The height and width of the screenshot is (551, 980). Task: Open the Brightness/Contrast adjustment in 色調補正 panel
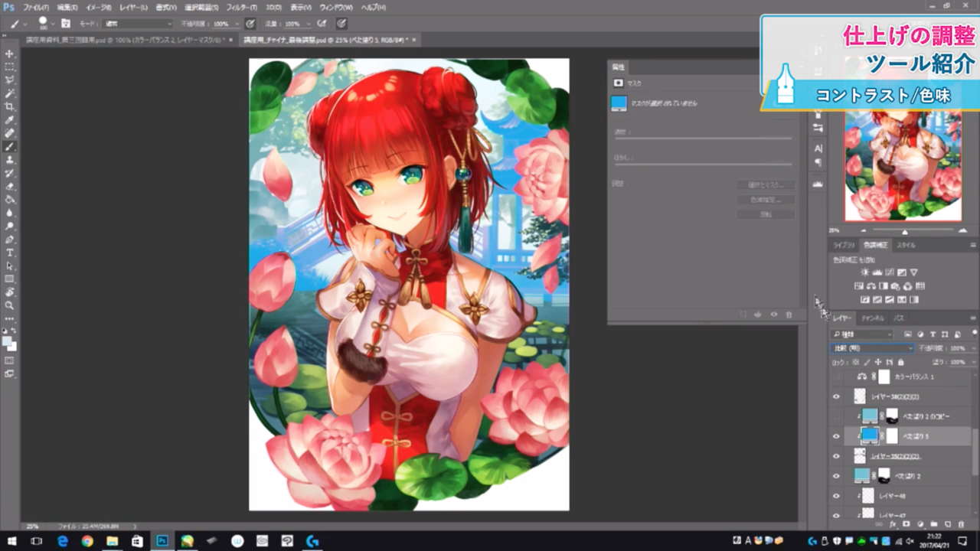pos(864,272)
